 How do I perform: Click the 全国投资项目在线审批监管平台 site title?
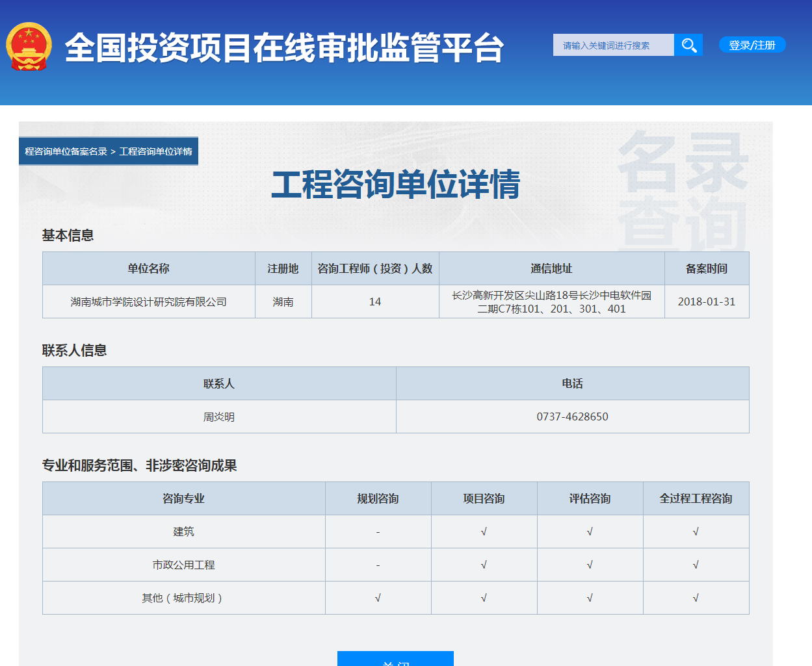[x=285, y=47]
